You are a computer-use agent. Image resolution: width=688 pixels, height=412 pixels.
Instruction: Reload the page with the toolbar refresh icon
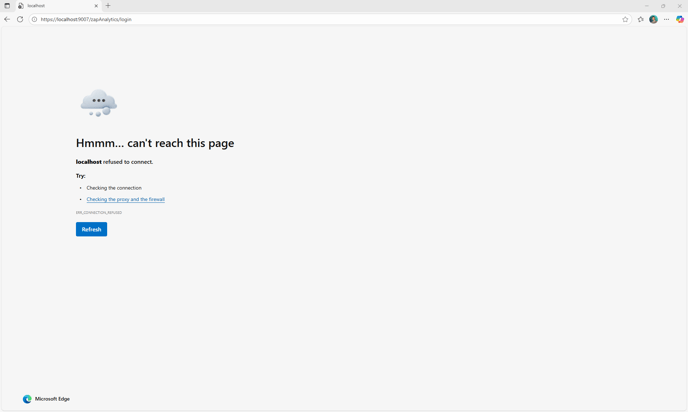[x=20, y=19]
